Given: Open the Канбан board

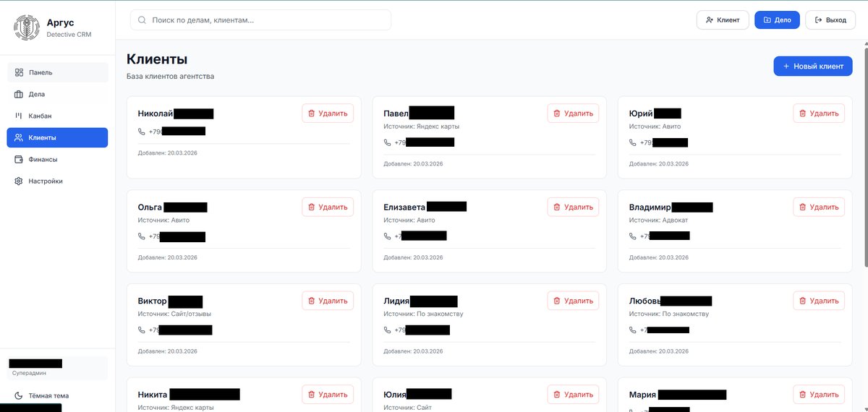Looking at the screenshot, I should tap(40, 116).
